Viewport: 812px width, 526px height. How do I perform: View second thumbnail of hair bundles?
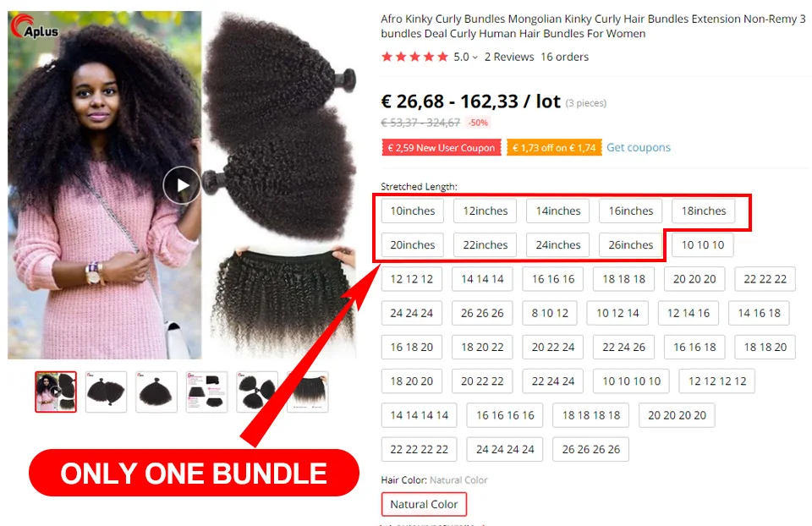pos(107,392)
